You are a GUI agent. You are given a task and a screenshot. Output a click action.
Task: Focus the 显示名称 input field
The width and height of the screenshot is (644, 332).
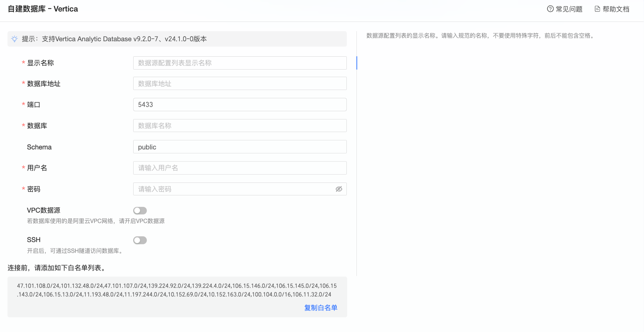point(240,63)
